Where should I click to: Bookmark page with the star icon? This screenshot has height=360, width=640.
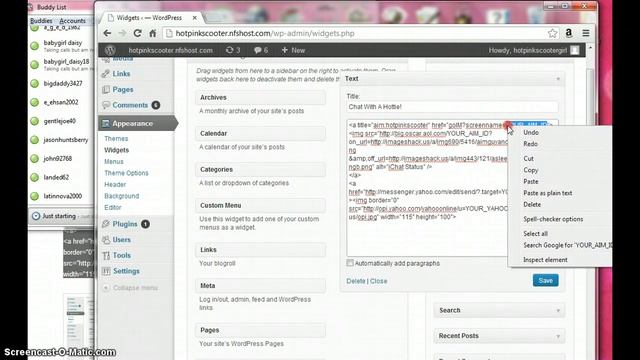[553, 33]
